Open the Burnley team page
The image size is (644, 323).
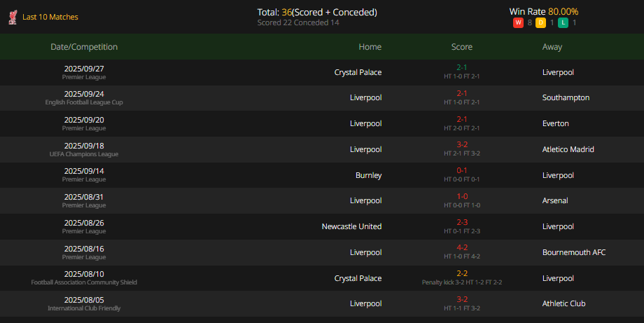pos(368,175)
